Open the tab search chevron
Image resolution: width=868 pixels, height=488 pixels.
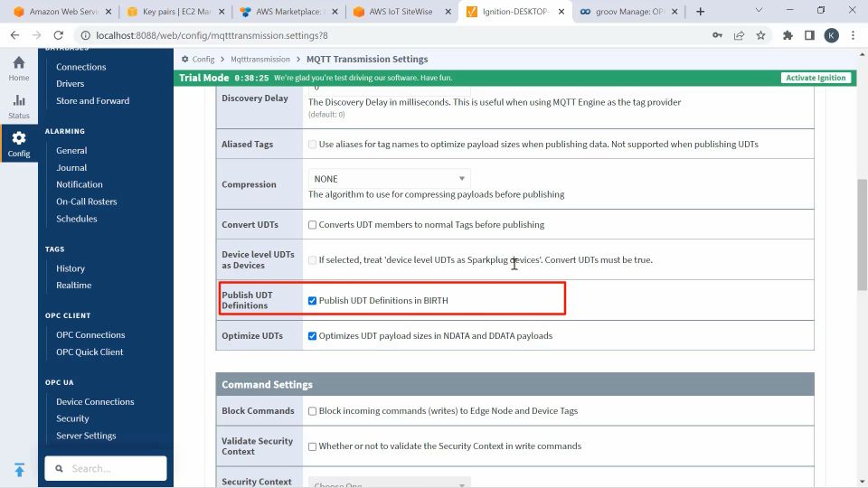coord(759,11)
